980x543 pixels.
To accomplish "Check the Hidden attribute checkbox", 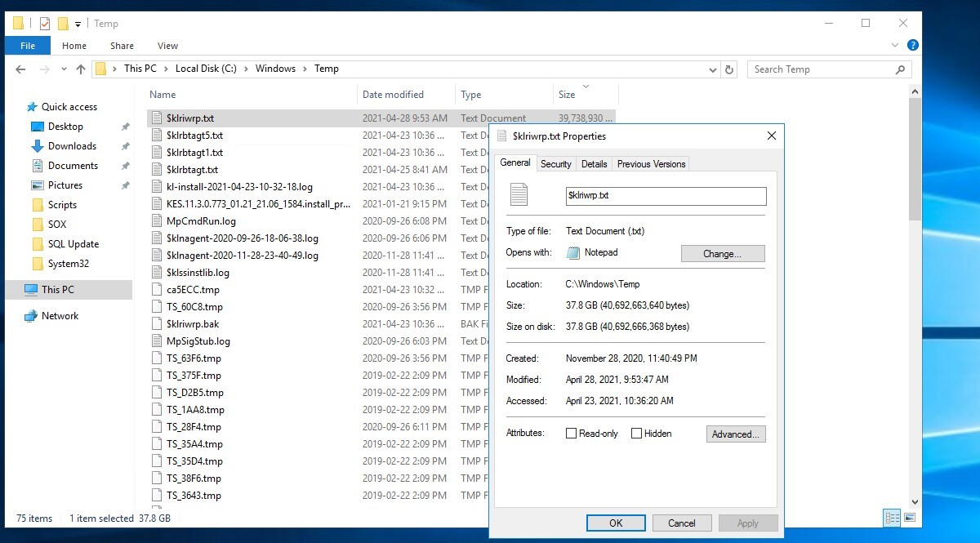I will 636,434.
